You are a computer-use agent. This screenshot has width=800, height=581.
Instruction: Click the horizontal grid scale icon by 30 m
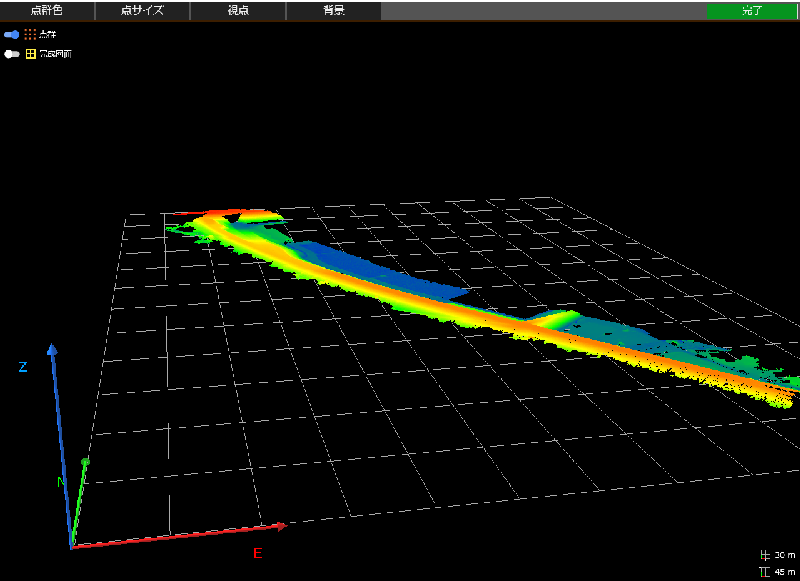(765, 555)
